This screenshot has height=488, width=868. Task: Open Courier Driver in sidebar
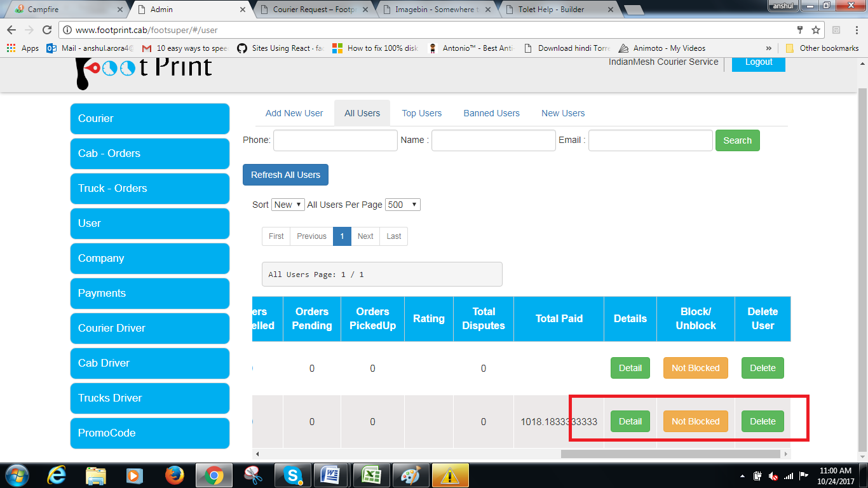pyautogui.click(x=150, y=328)
